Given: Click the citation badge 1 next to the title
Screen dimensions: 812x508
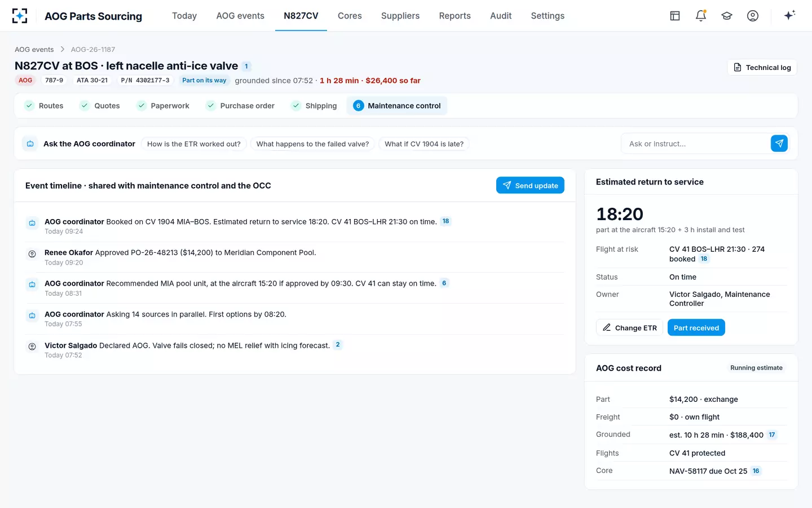Looking at the screenshot, I should pyautogui.click(x=246, y=66).
